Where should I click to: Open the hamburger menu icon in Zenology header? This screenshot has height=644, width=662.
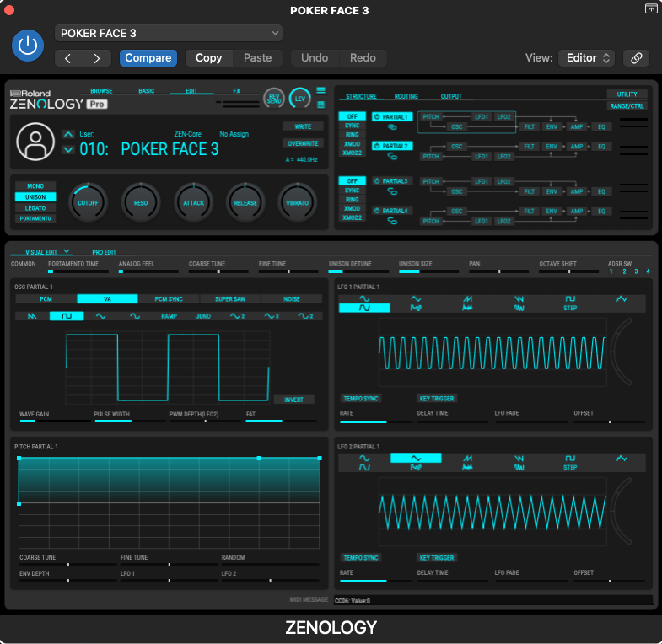point(320,90)
